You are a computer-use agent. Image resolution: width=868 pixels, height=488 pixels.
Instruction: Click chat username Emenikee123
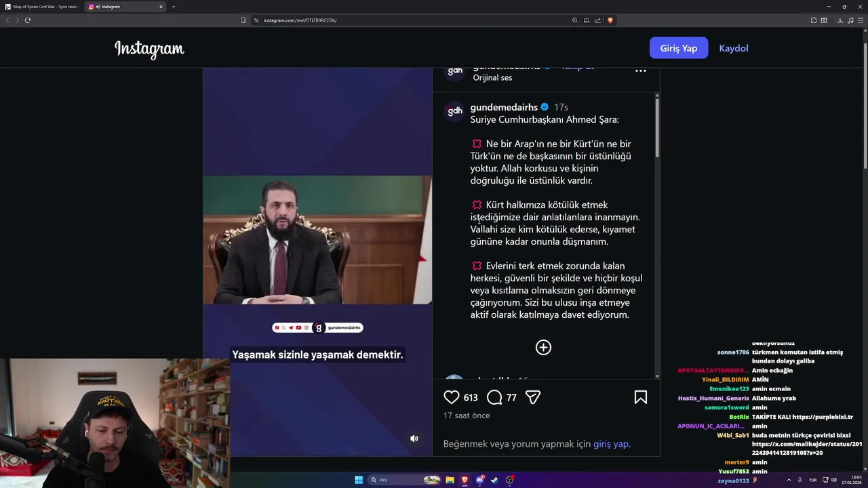point(729,389)
